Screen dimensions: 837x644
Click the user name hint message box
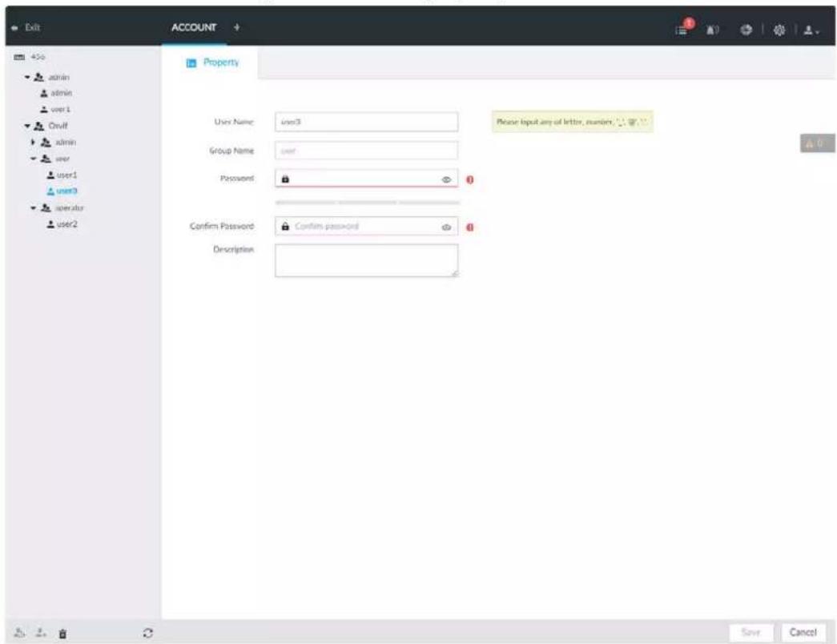[572, 123]
